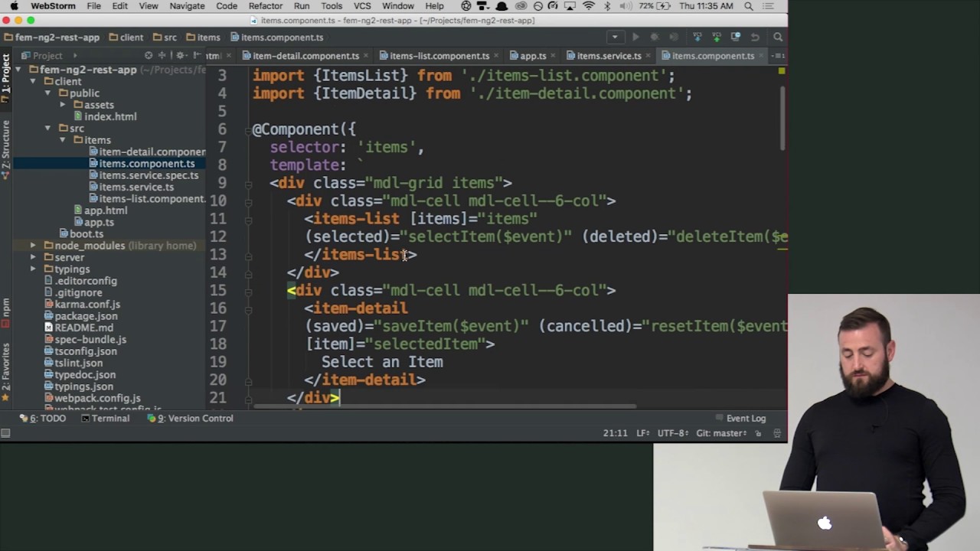Open the Terminal tool window
The image size is (980, 551).
[105, 419]
